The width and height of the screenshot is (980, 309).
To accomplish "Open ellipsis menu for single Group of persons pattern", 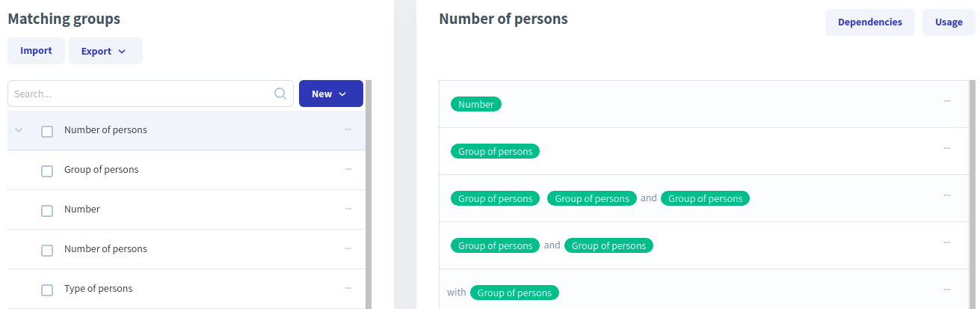I will pos(947,148).
